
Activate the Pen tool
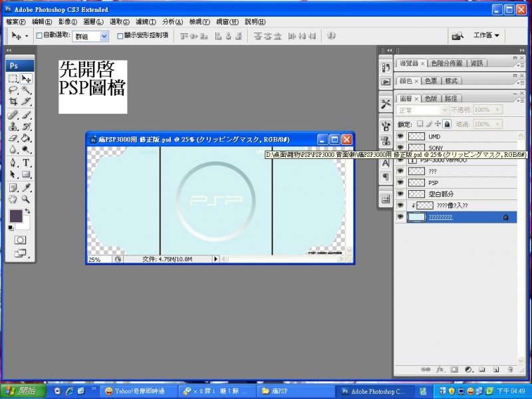[x=13, y=163]
